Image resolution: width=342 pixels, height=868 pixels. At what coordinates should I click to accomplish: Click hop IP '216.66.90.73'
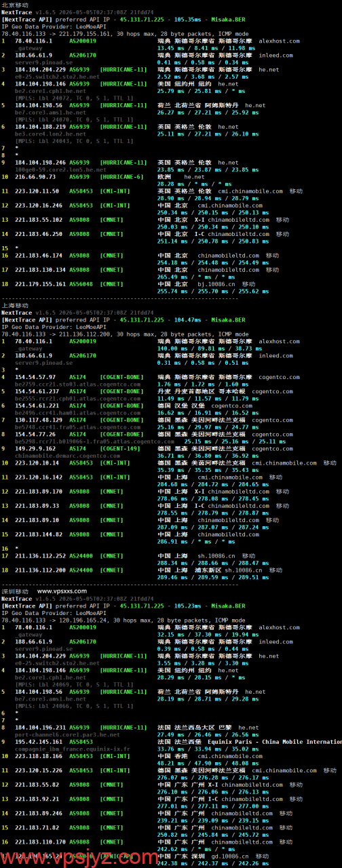pyautogui.click(x=35, y=177)
